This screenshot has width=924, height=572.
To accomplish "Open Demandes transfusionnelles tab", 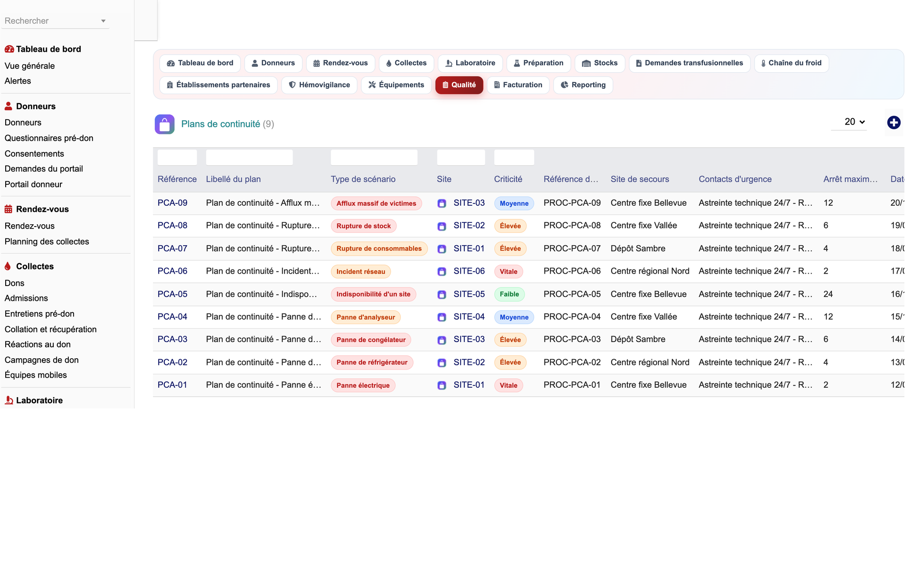I will click(689, 63).
